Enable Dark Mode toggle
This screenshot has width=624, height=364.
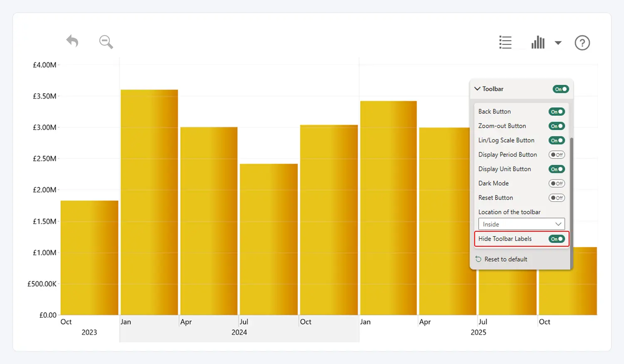pos(557,183)
